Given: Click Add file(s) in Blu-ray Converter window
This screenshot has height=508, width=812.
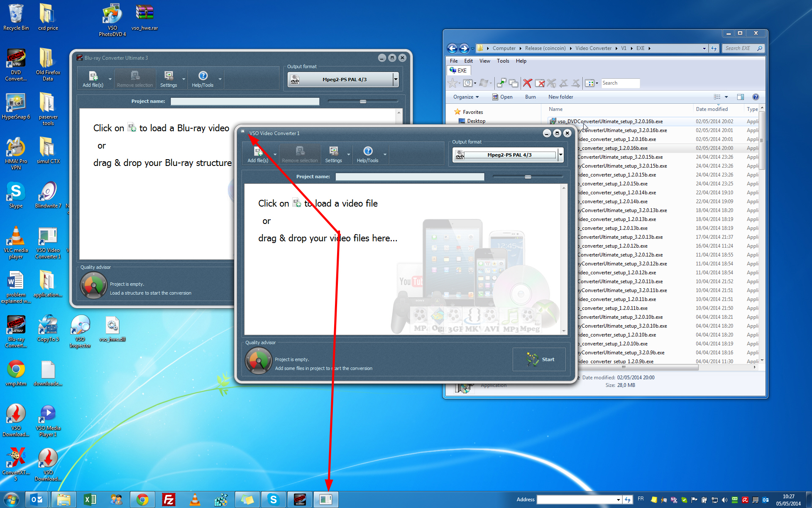Looking at the screenshot, I should 93,79.
